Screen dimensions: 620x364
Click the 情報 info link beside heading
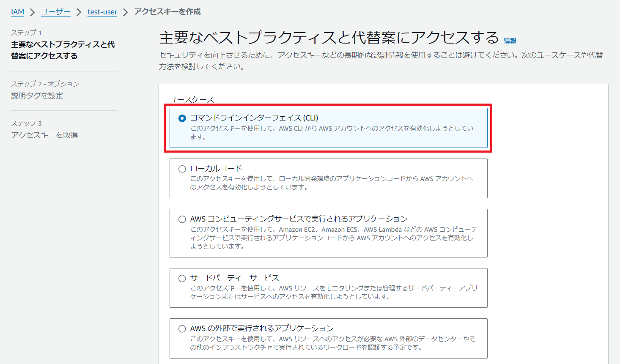(510, 41)
